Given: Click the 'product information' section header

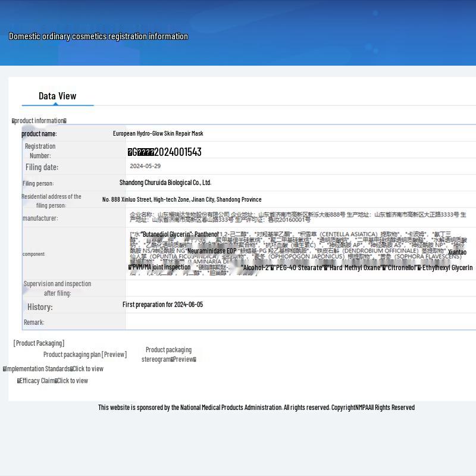Looking at the screenshot, I should (39, 121).
